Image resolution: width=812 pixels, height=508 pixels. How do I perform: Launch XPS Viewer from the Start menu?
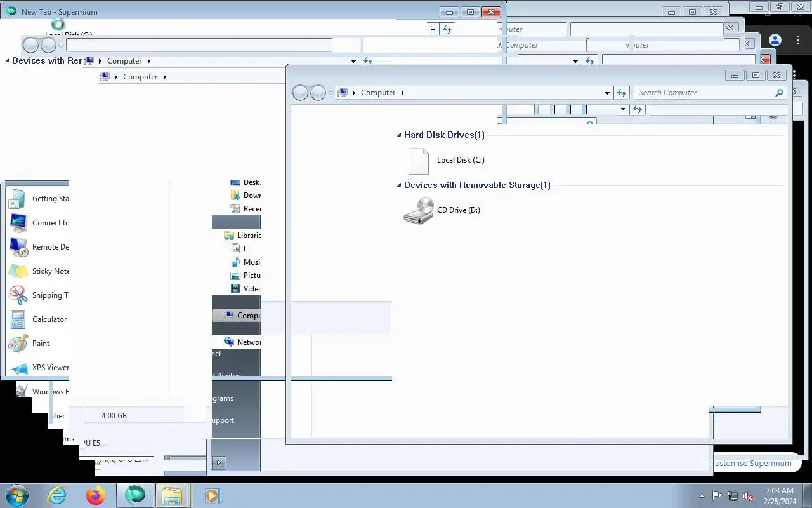(x=37, y=368)
